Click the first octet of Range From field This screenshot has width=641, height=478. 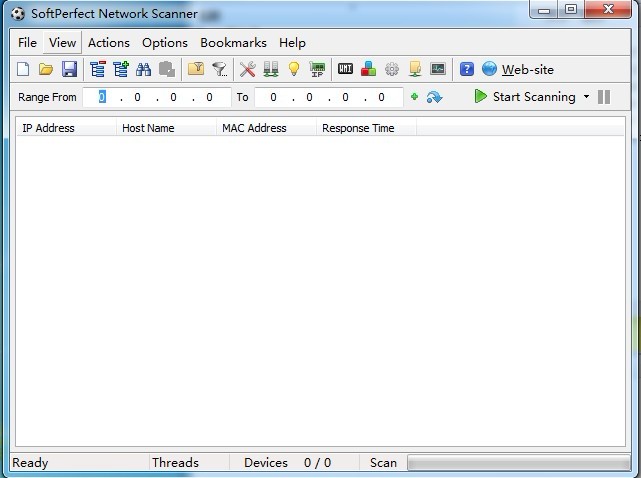coord(102,97)
